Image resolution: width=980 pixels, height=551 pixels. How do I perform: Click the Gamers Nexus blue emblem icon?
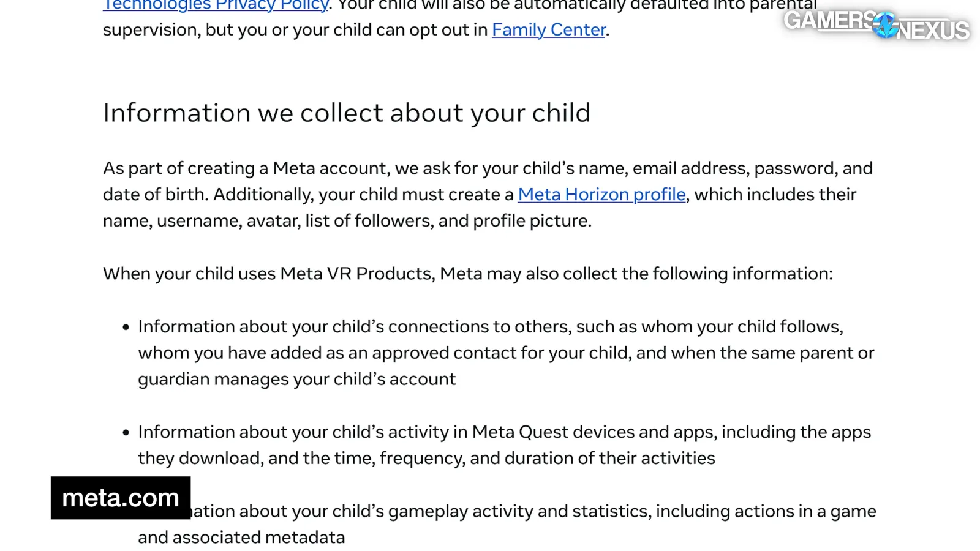886,25
